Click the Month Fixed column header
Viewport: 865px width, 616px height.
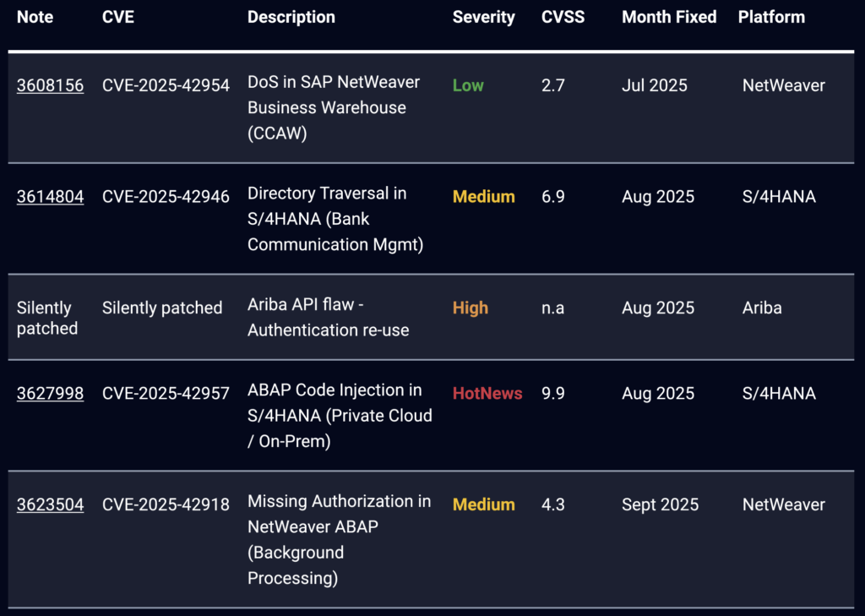(x=669, y=17)
